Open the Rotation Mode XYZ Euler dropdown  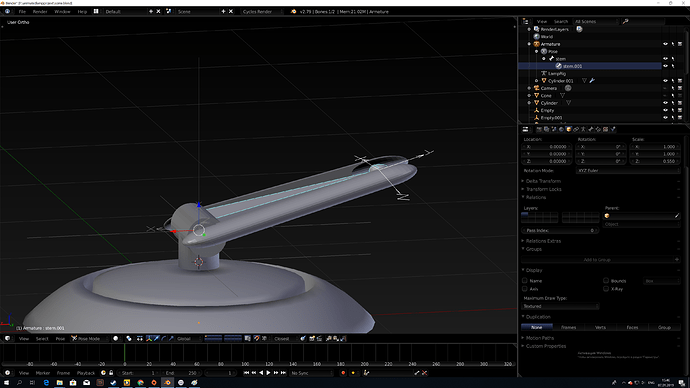[628, 170]
